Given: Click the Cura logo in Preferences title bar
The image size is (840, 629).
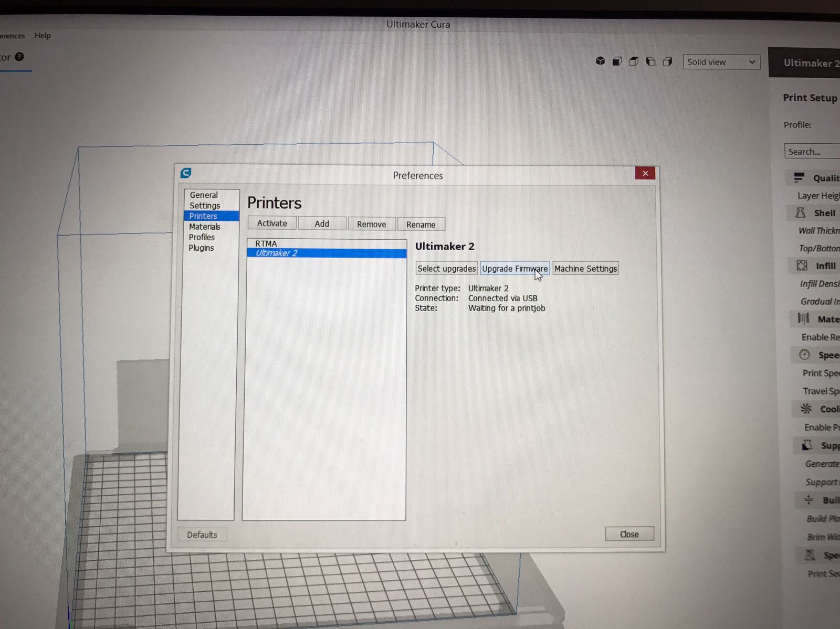Looking at the screenshot, I should (186, 173).
